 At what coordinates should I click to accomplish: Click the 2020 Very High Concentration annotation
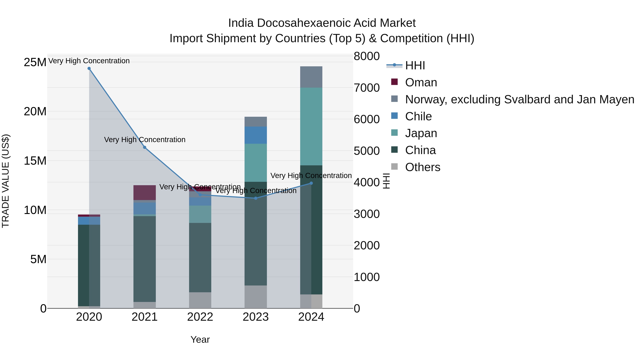click(89, 61)
